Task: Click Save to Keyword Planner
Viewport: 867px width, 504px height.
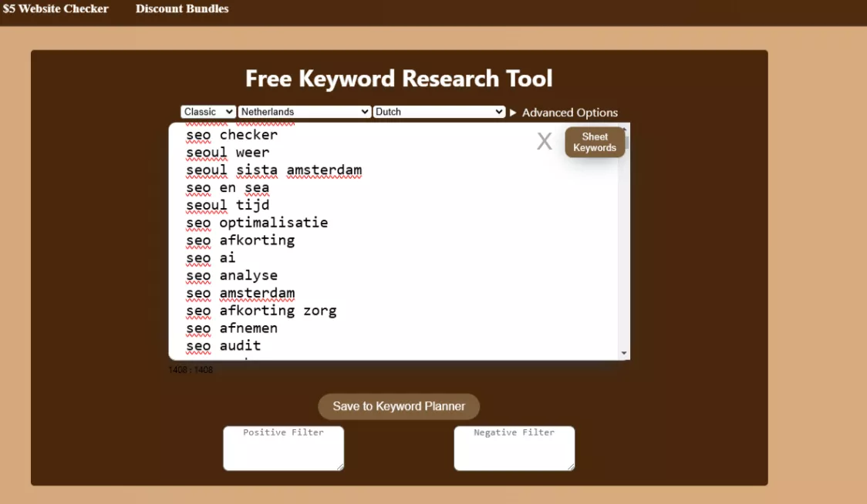Action: tap(398, 406)
